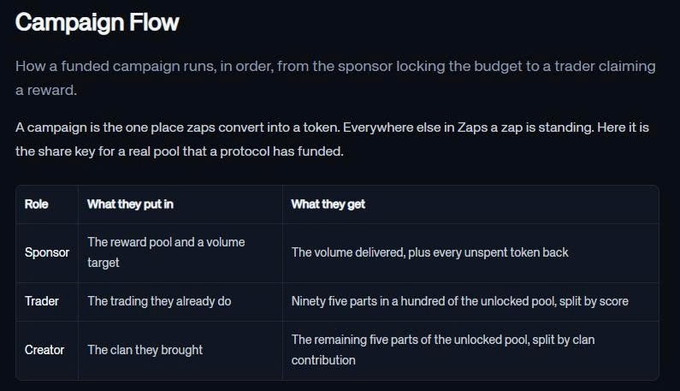Click 'The trading they already do' cell
Screen dimensions: 680x391
159,301
